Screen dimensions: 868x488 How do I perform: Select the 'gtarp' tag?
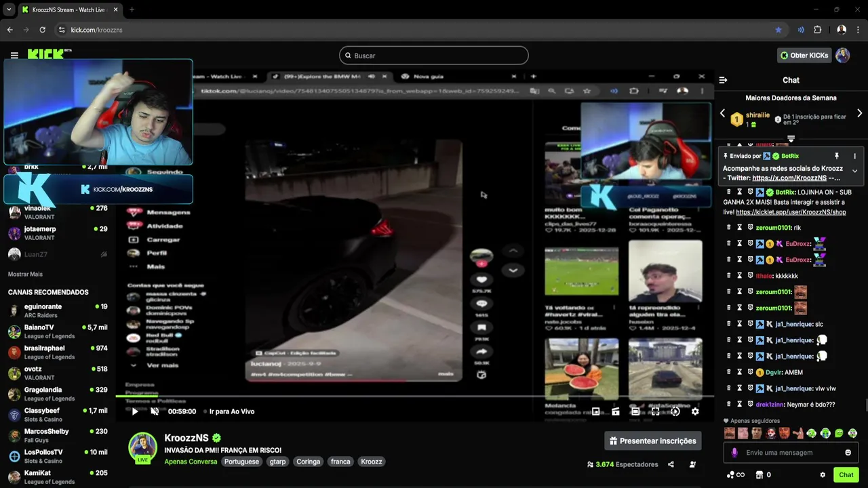point(278,462)
